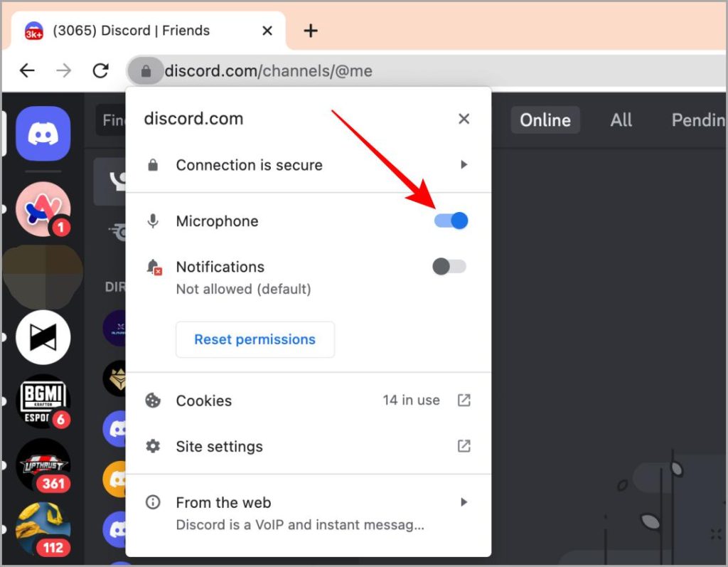Open the Upthrust server with 361 badge
Image resolution: width=728 pixels, height=567 pixels.
[43, 465]
